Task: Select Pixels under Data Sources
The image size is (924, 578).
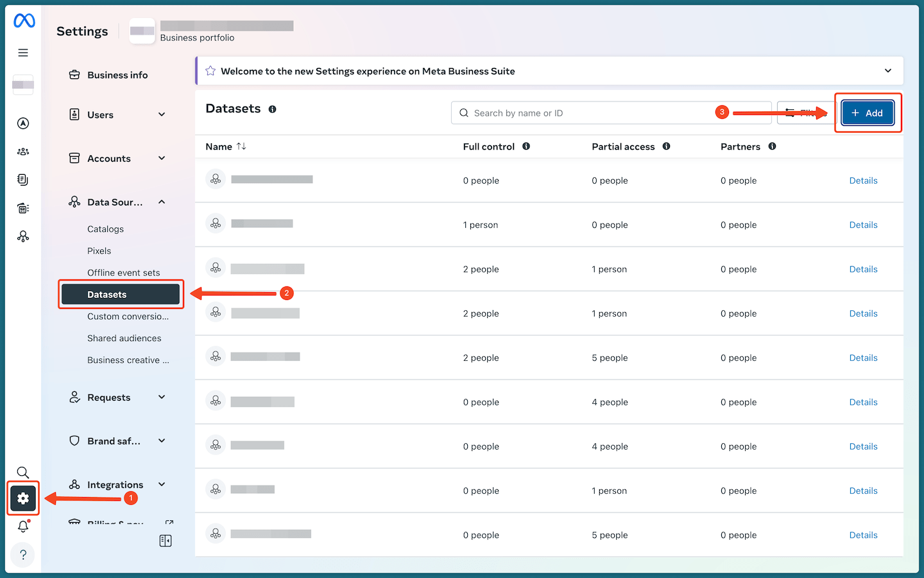Action: 99,250
